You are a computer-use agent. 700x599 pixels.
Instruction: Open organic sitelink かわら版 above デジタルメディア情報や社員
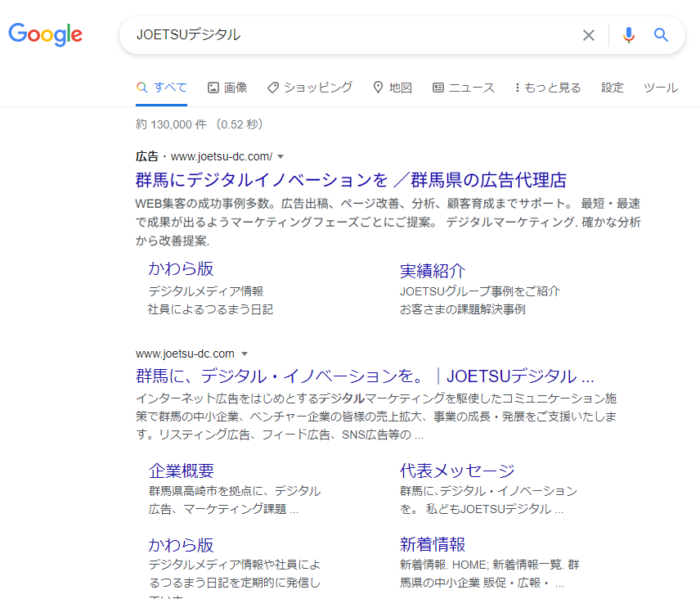click(x=181, y=545)
